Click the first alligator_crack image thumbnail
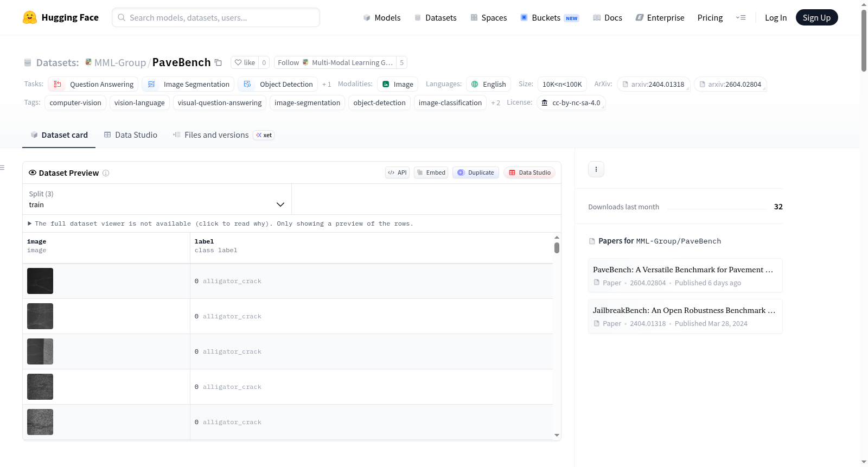The width and height of the screenshot is (868, 467). [40, 281]
